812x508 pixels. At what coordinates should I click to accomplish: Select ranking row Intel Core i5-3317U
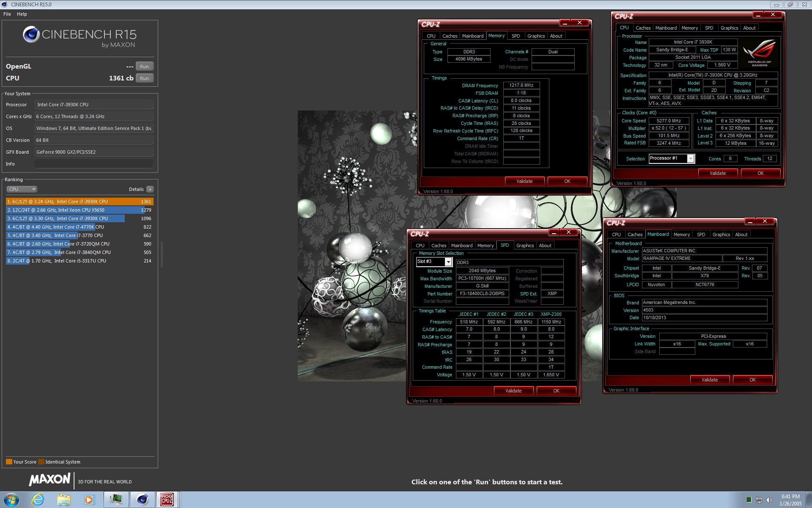[80, 261]
